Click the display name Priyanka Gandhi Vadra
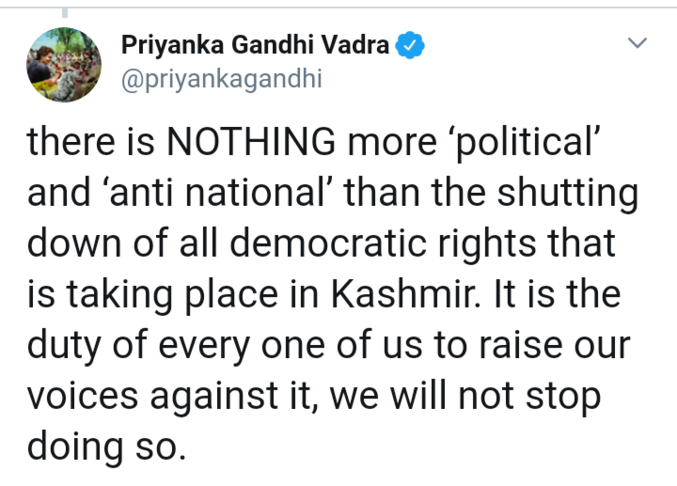This screenshot has width=677, height=486. [255, 45]
